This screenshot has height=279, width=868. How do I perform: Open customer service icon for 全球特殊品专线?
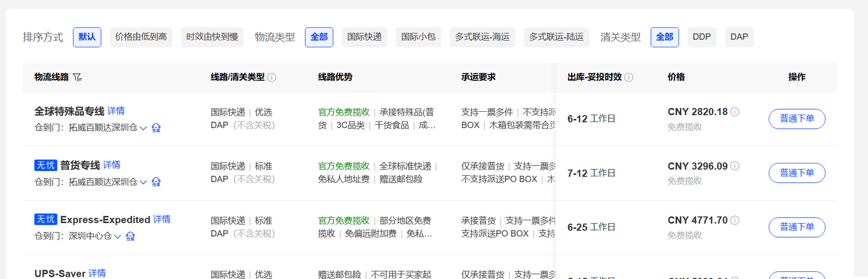(156, 128)
